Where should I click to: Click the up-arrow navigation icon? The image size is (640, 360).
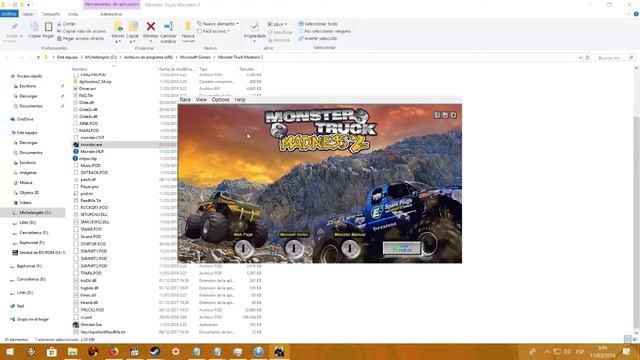[x=38, y=58]
